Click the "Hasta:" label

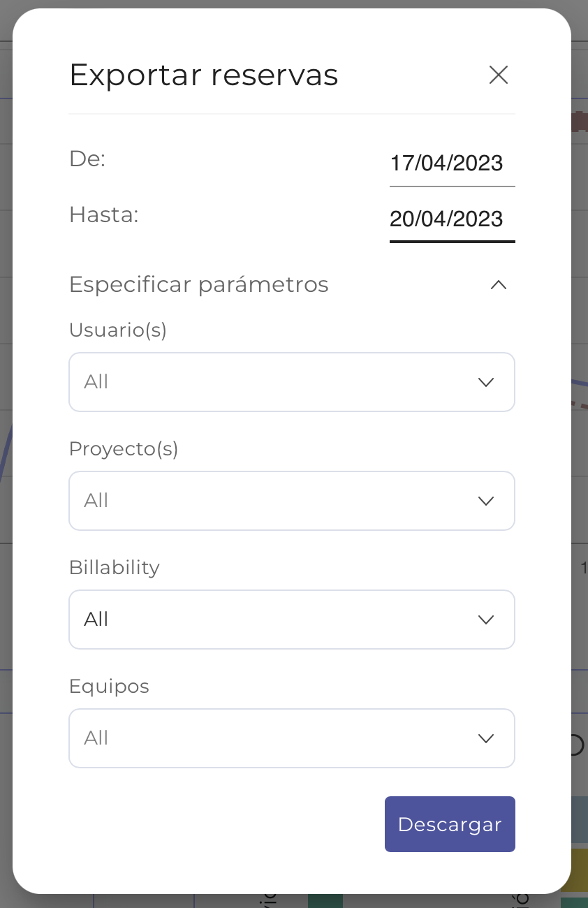104,215
